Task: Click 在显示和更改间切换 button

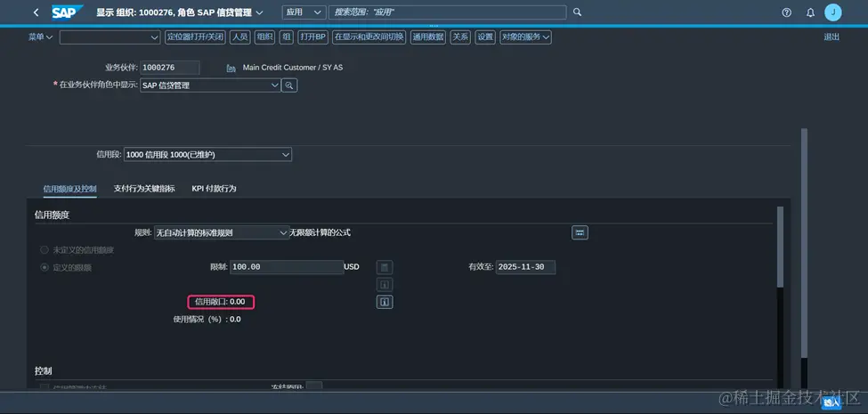Action: pos(369,37)
